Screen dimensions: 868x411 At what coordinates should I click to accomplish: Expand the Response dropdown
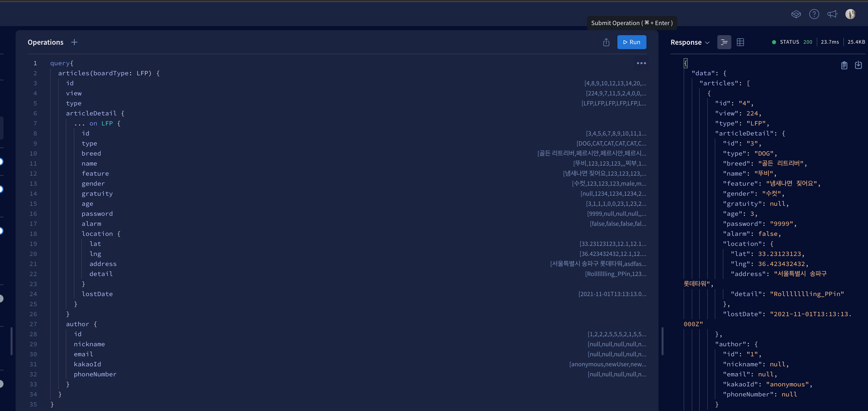690,42
